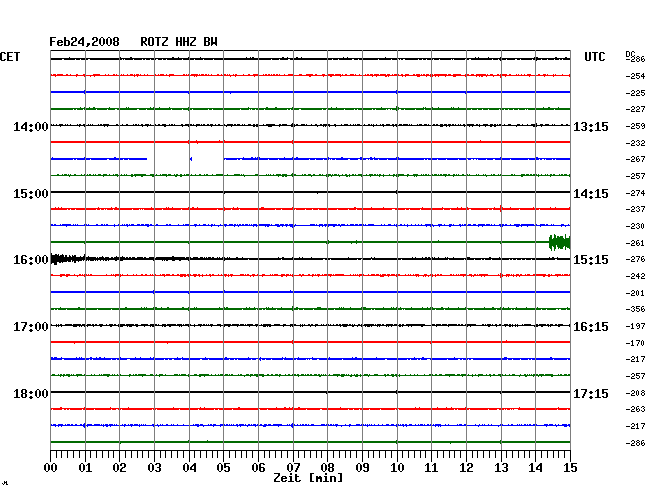The height and width of the screenshot is (494, 650).
Task: Click the date label Feb24,2008
Action: (x=84, y=42)
